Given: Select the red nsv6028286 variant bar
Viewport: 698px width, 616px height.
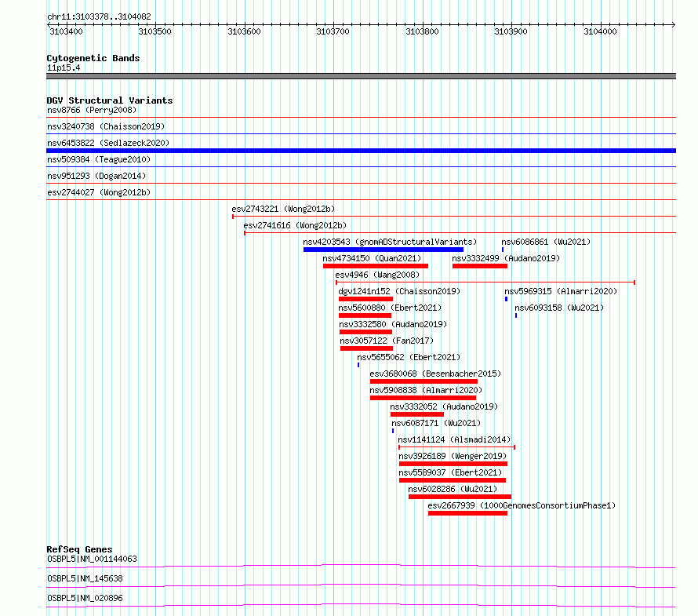Looking at the screenshot, I should coord(460,497).
